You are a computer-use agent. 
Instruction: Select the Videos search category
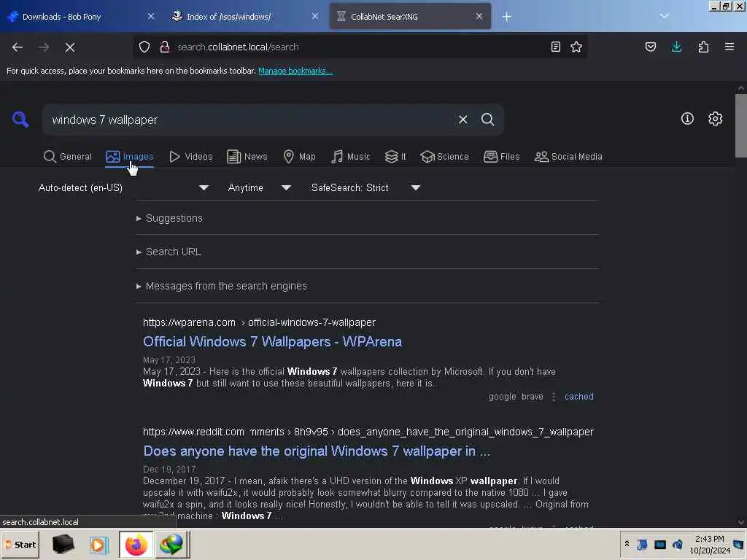(x=190, y=157)
